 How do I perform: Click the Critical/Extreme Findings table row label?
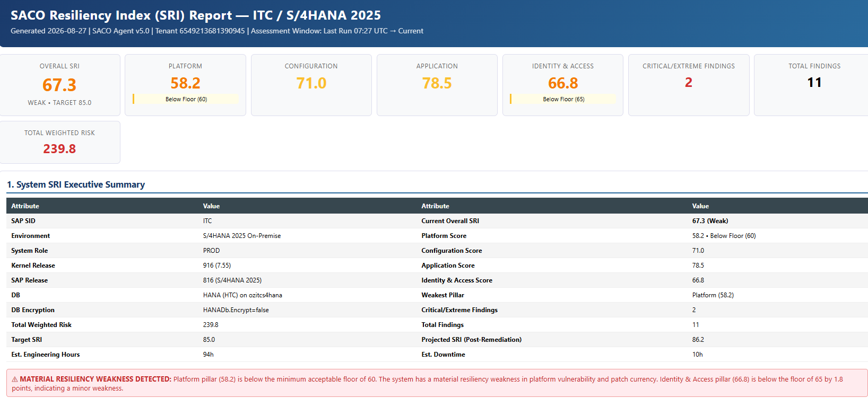[x=459, y=310]
